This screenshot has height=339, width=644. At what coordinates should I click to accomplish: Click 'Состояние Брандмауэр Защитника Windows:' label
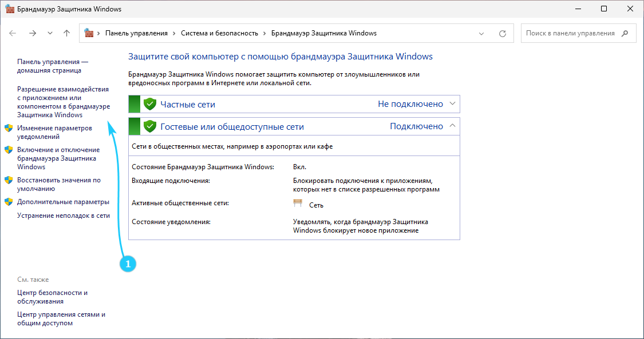pyautogui.click(x=203, y=167)
